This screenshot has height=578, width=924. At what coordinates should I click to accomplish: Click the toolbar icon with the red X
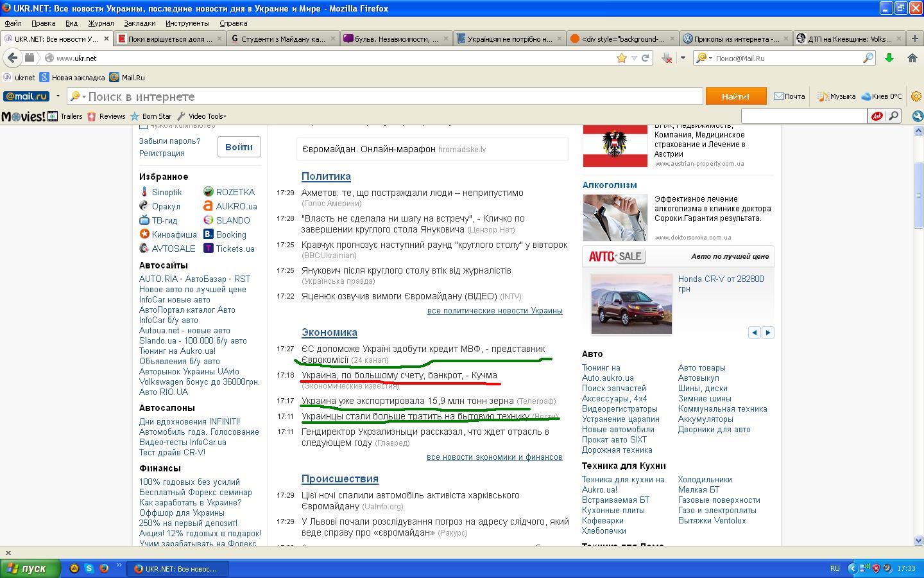pos(667,58)
